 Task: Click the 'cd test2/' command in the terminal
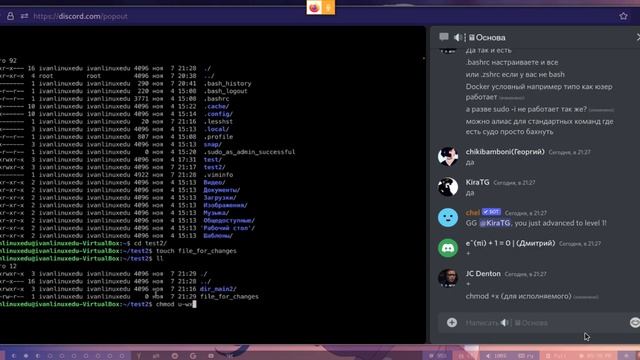coord(150,243)
